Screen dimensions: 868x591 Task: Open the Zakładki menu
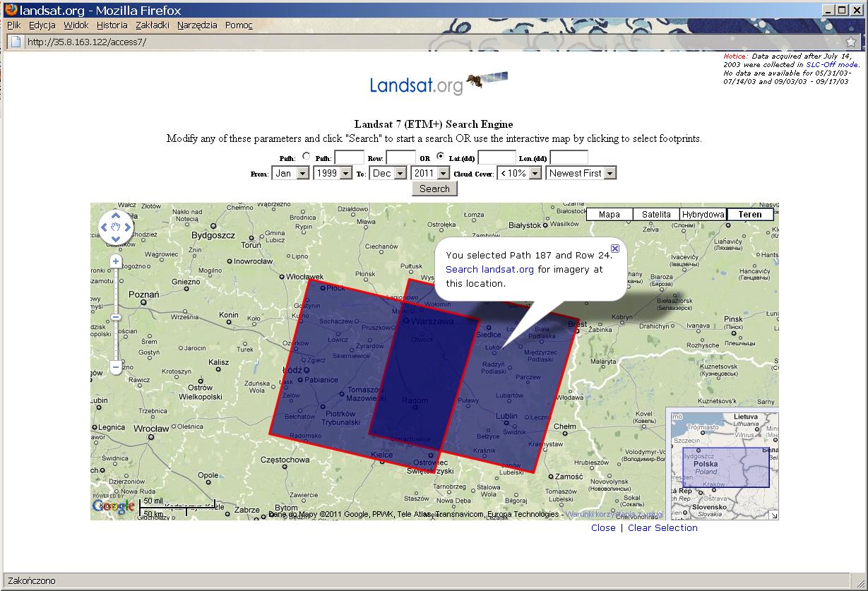(x=153, y=25)
